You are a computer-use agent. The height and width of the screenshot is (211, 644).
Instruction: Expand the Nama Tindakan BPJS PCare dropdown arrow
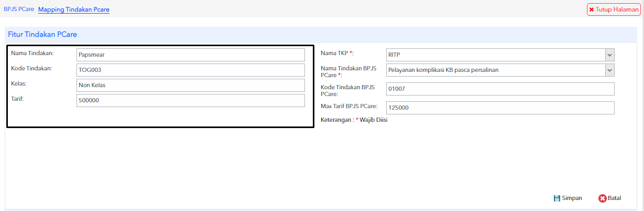click(x=609, y=70)
